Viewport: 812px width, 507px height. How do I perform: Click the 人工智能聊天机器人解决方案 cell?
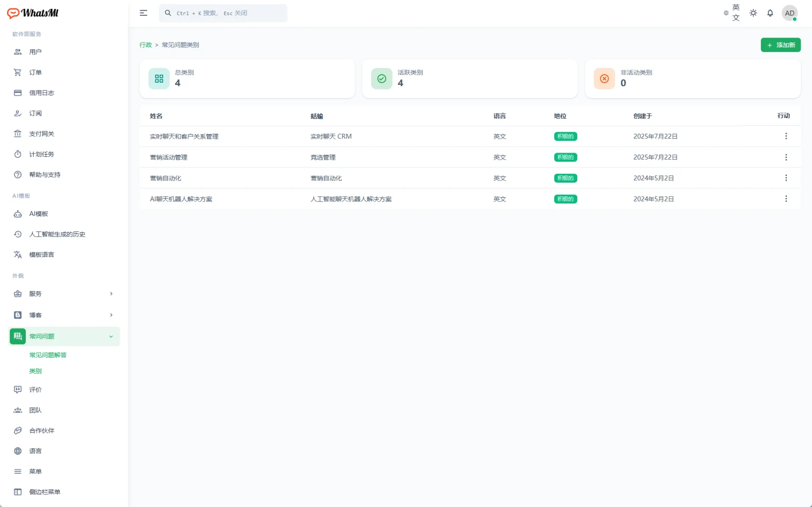click(x=351, y=199)
